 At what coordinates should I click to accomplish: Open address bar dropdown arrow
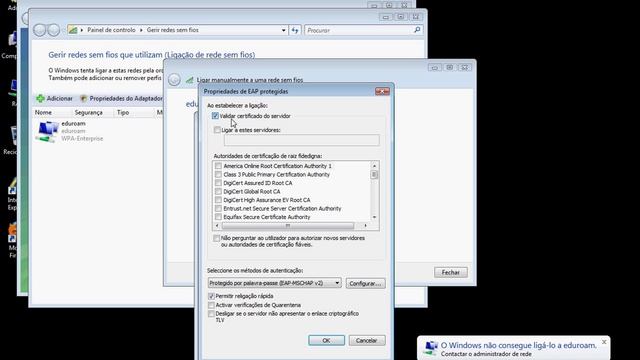coord(283,30)
